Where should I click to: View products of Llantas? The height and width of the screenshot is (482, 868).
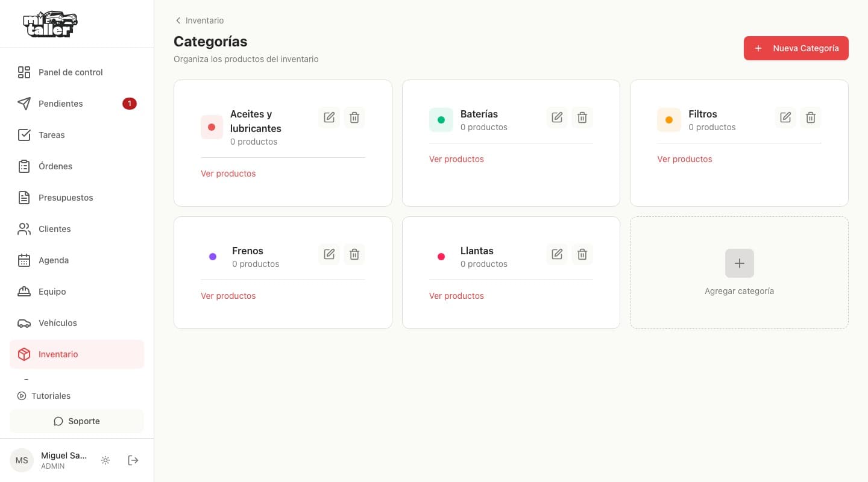(x=456, y=296)
